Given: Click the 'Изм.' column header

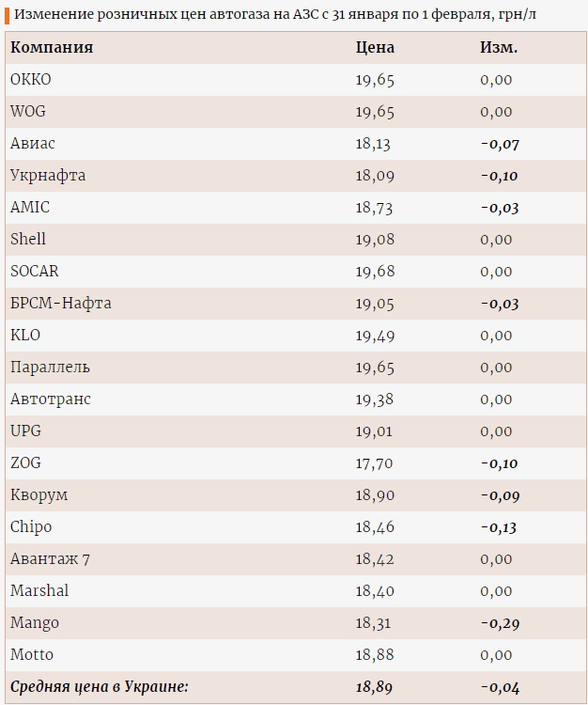Looking at the screenshot, I should point(499,47).
